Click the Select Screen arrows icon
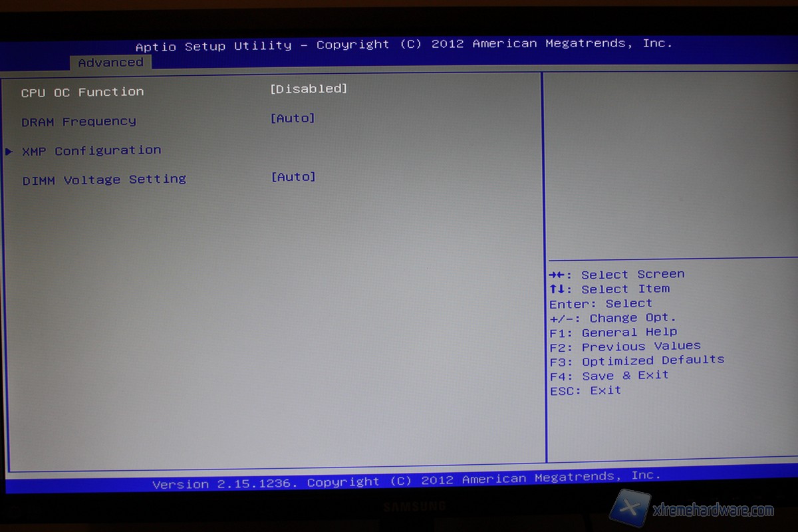This screenshot has height=532, width=798. (561, 275)
